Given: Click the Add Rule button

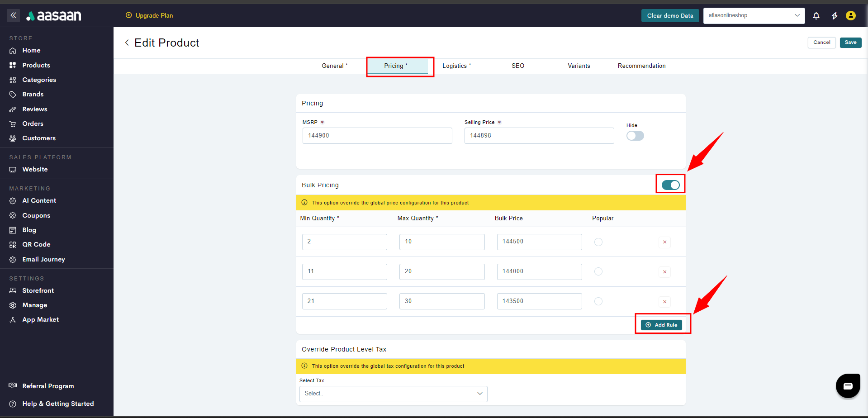Looking at the screenshot, I should (x=661, y=325).
